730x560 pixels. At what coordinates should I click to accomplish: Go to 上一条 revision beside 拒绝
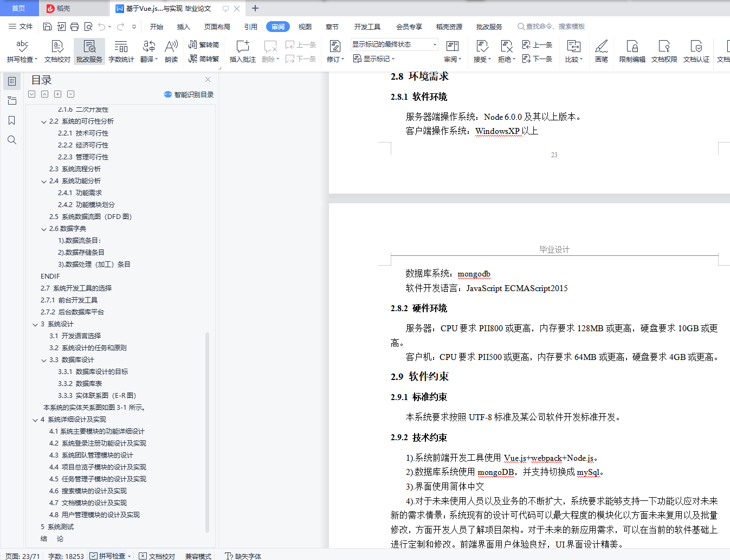pos(537,45)
